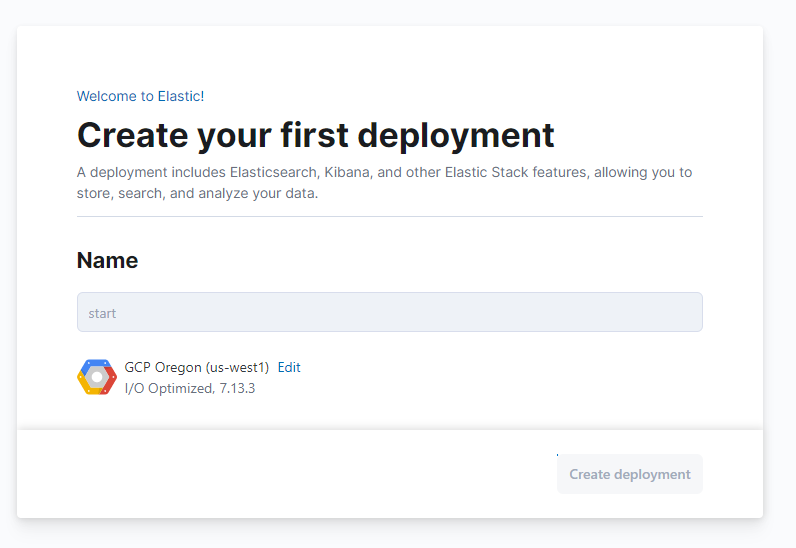This screenshot has height=548, width=796.
Task: Focus the deployment Name input field
Action: point(389,312)
